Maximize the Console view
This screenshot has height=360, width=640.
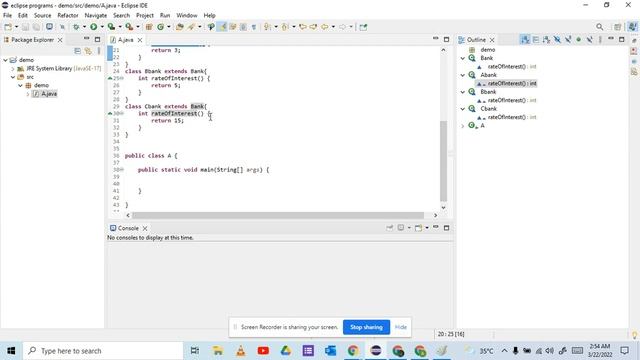point(447,228)
